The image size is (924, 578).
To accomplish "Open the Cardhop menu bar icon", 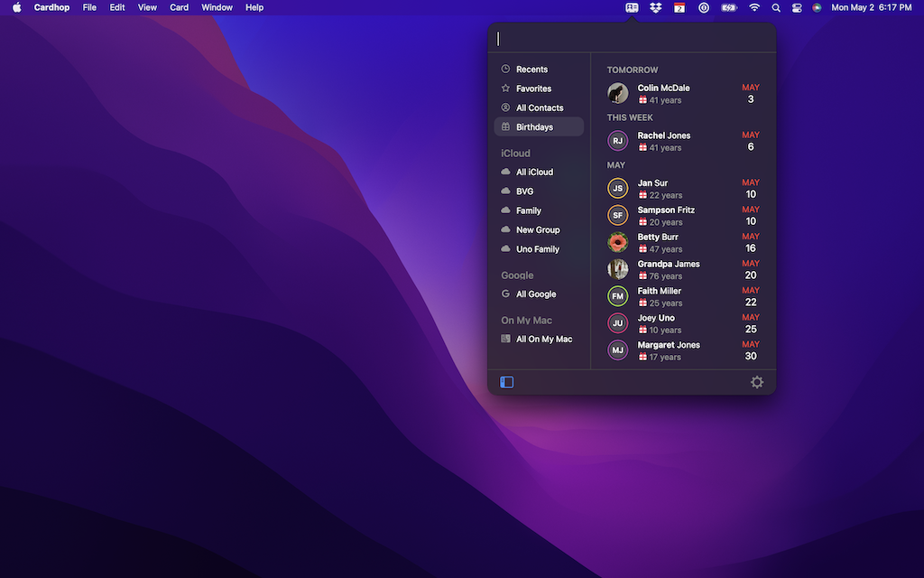I will point(632,7).
